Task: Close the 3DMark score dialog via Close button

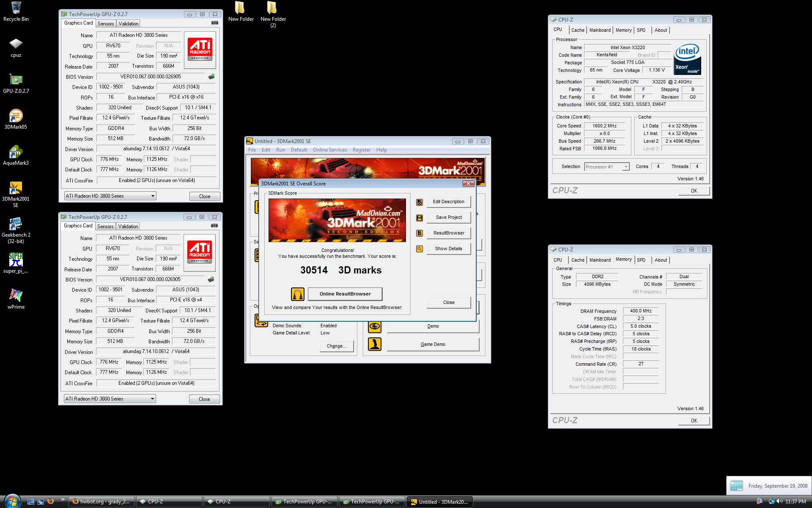Action: coord(449,302)
